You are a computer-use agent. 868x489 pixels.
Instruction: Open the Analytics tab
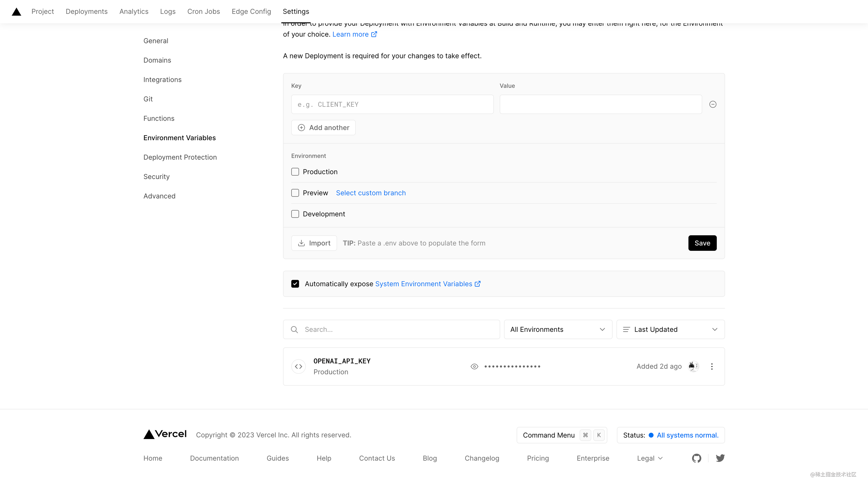pyautogui.click(x=134, y=11)
